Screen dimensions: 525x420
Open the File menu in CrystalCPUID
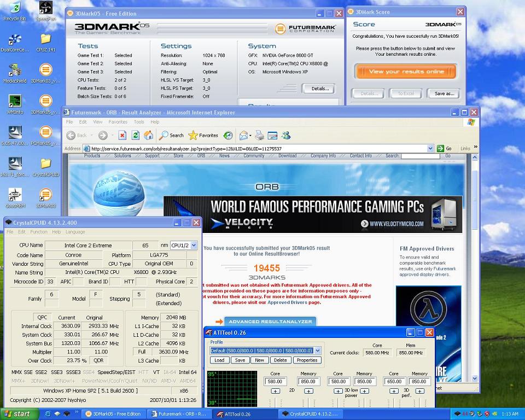click(x=10, y=232)
